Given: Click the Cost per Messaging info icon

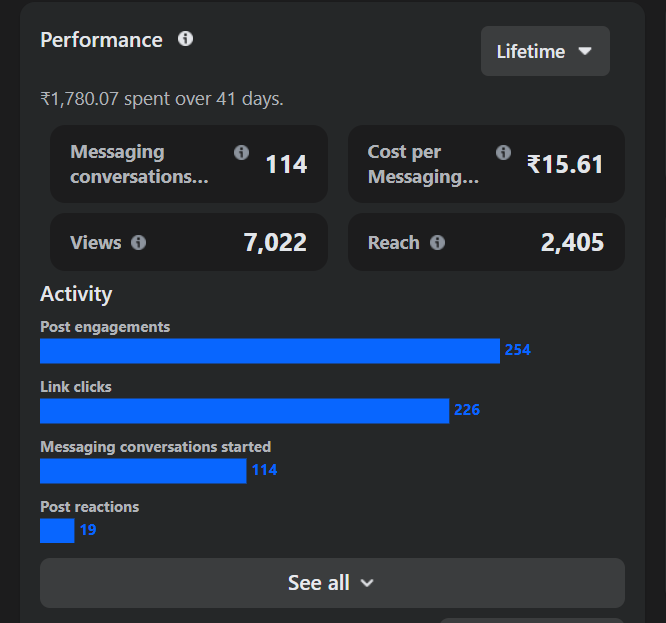Looking at the screenshot, I should [503, 153].
